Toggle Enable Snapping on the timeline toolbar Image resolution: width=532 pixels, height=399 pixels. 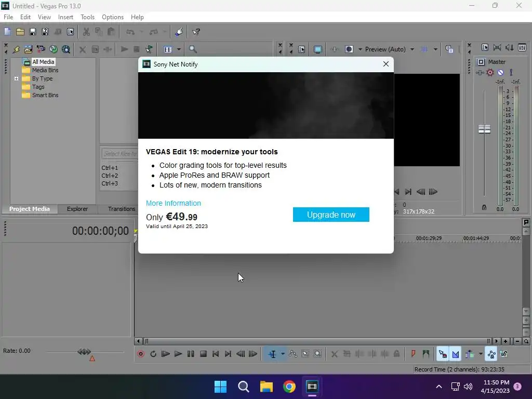click(x=443, y=354)
